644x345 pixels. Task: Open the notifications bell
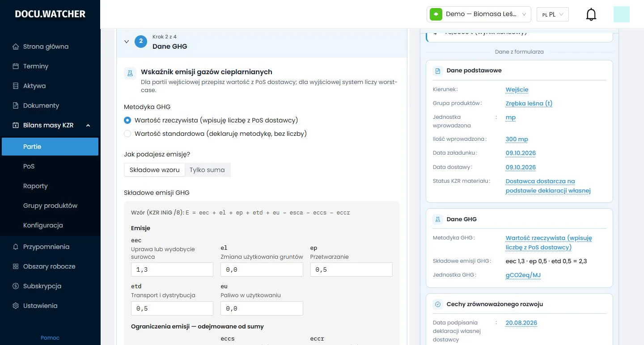[x=591, y=14]
